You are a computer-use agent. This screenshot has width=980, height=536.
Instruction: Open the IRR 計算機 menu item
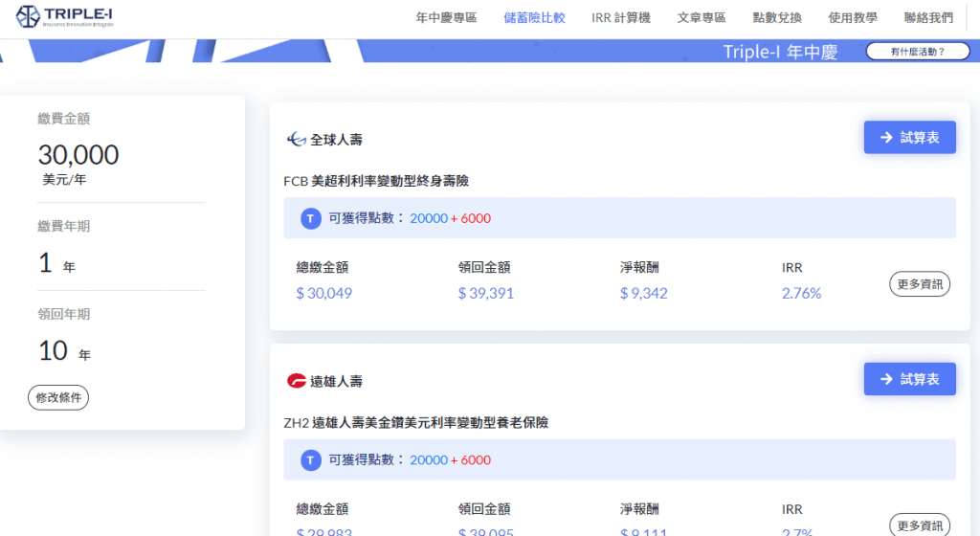(620, 18)
